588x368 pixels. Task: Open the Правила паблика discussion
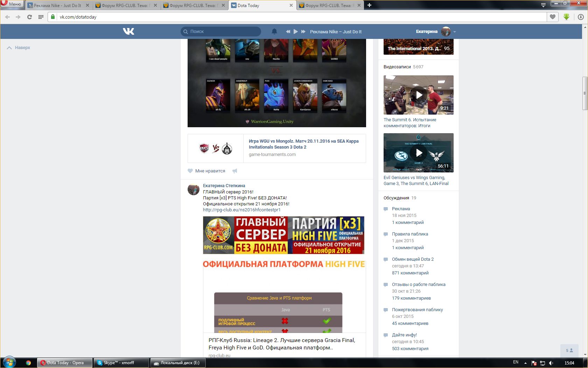click(x=410, y=234)
